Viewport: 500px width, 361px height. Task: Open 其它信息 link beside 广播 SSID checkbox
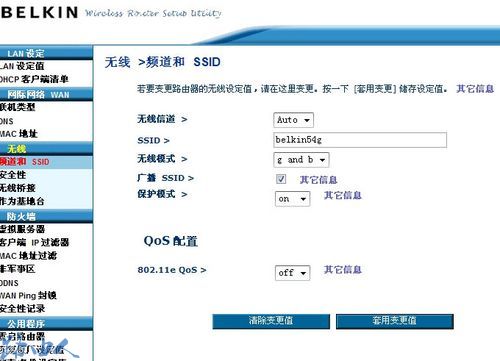click(319, 180)
